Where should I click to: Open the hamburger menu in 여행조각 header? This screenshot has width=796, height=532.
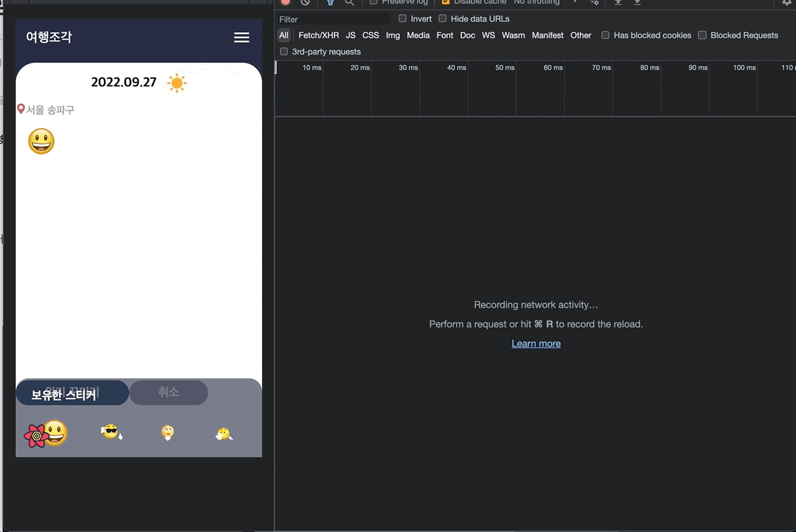[242, 37]
